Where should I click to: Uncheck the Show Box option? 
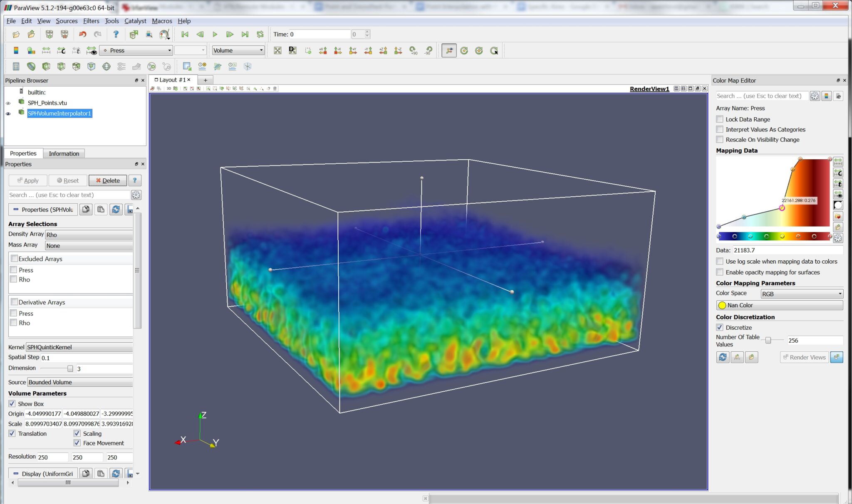[12, 403]
